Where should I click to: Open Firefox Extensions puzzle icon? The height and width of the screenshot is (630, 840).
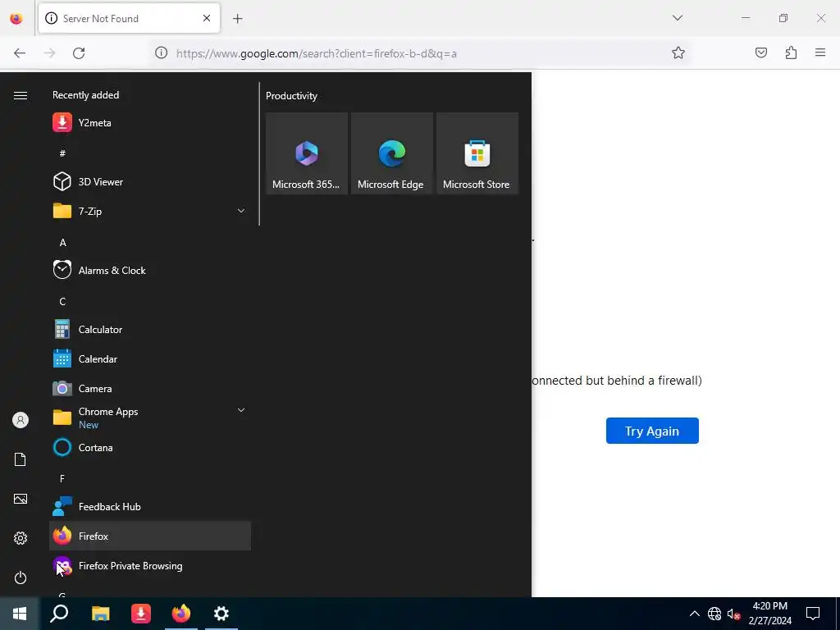click(791, 52)
